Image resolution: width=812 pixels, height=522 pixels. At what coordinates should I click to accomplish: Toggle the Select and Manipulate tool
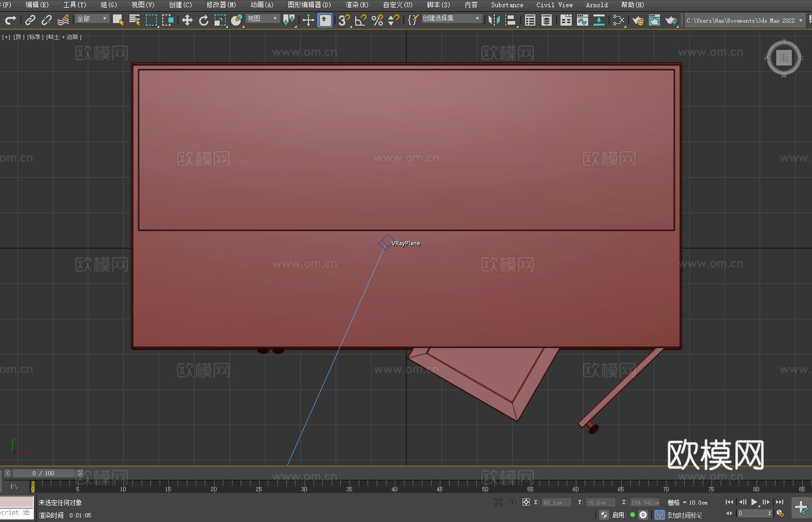(x=308, y=20)
